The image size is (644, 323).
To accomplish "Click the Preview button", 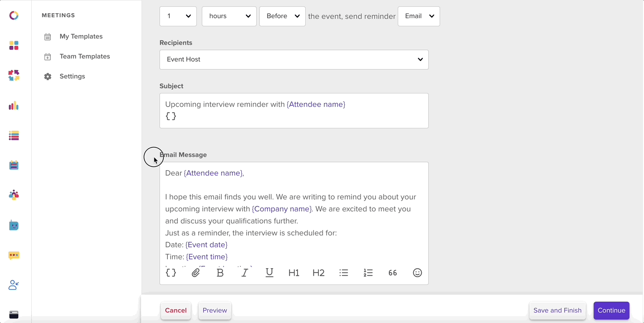I will [215, 311].
